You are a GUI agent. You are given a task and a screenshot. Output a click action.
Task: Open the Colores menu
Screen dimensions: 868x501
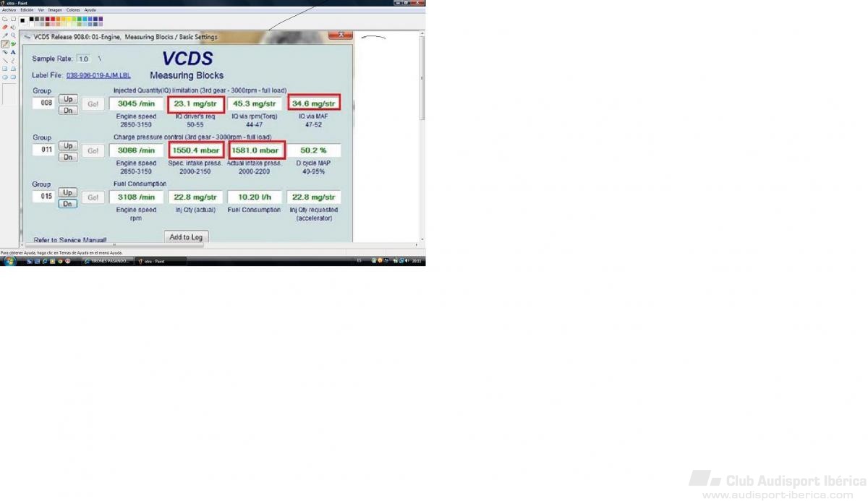pyautogui.click(x=73, y=10)
